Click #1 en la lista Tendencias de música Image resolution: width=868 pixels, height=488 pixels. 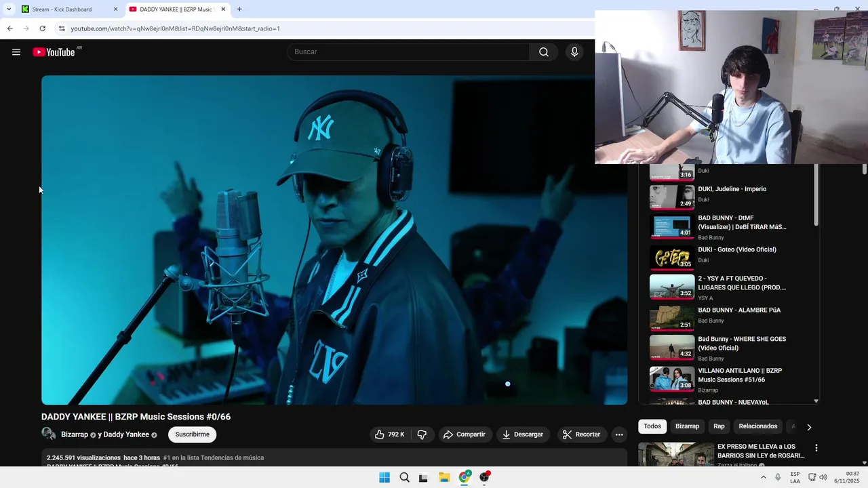click(214, 458)
